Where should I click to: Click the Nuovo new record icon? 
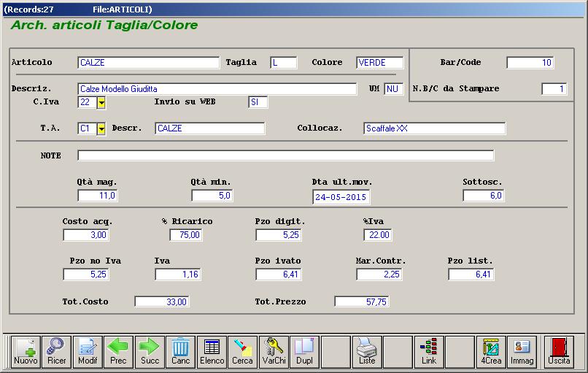point(26,352)
